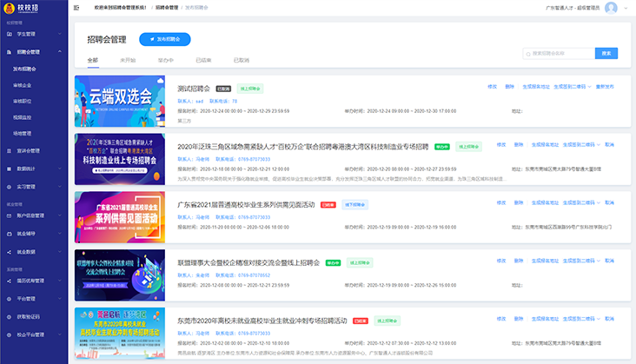Image resolution: width=636 pixels, height=364 pixels.
Task: Click the 账户信息管理 sidebar icon
Action: (9, 215)
